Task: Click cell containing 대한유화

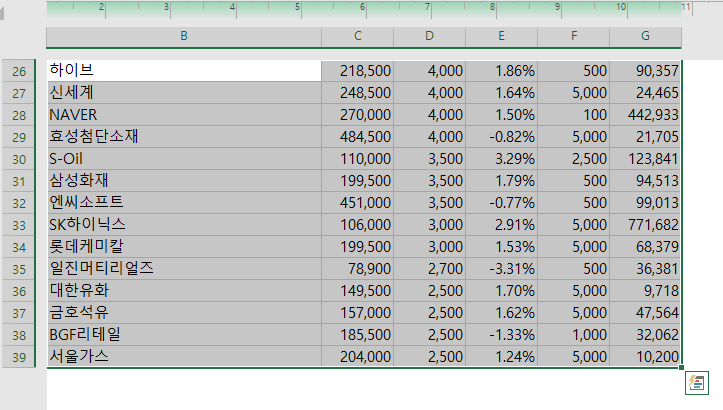Action: [x=184, y=291]
